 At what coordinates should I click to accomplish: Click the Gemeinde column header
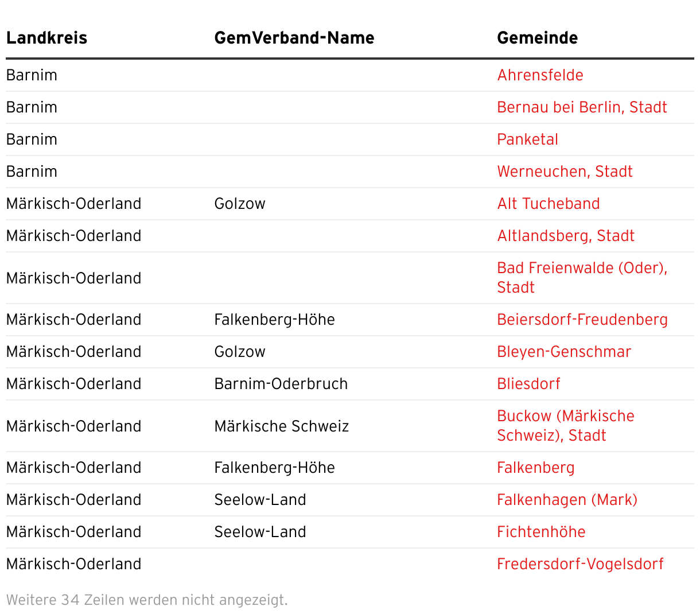pyautogui.click(x=537, y=38)
